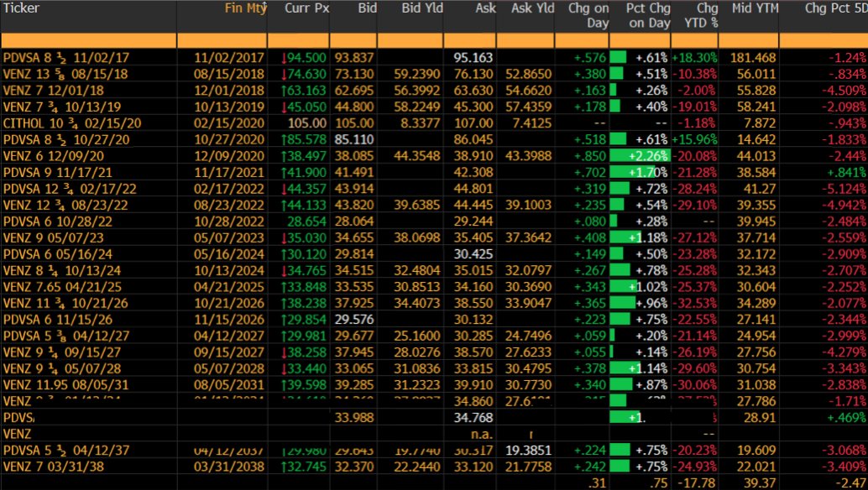
Task: Click the +2.26% change bar for VENZ 12/09/20
Action: [640, 156]
